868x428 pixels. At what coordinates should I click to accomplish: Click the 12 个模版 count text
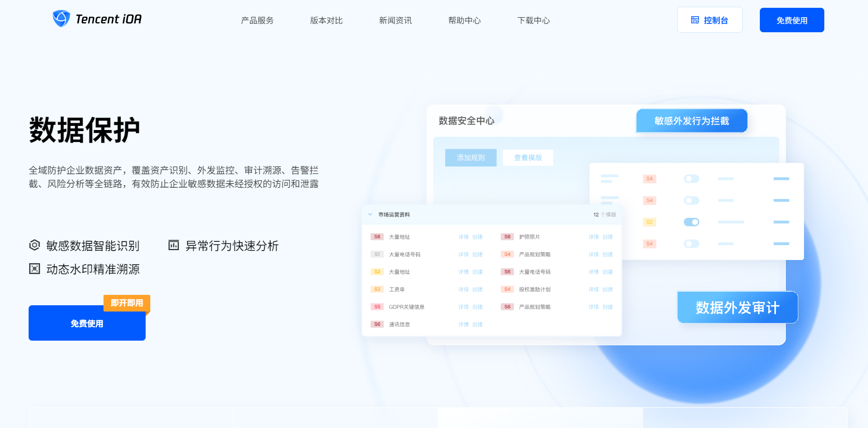pos(604,215)
